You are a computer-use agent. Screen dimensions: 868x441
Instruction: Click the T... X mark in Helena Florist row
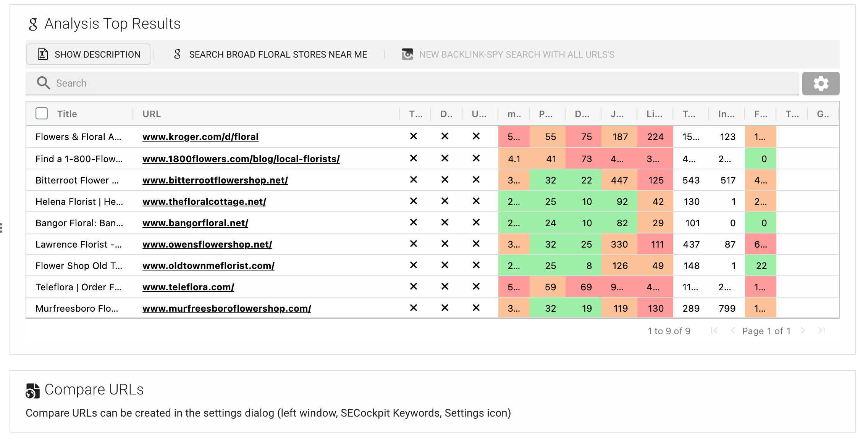click(x=413, y=201)
